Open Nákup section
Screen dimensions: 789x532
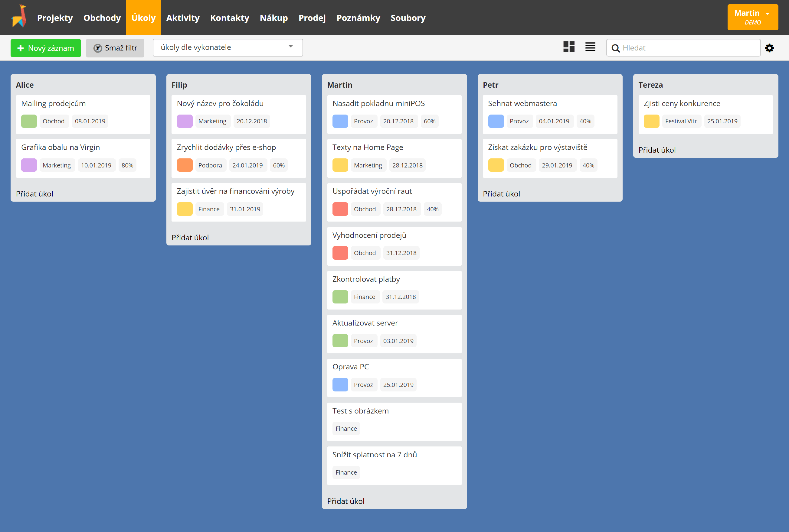[273, 18]
